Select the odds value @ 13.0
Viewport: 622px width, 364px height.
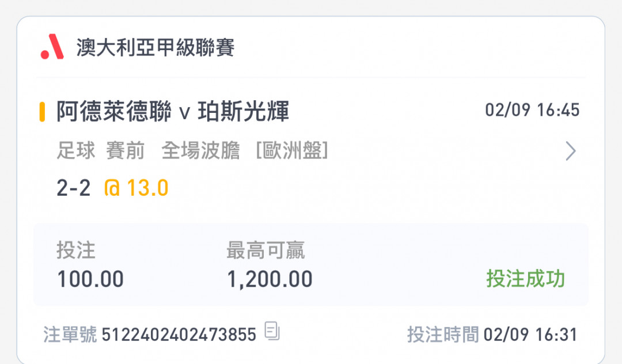point(136,188)
